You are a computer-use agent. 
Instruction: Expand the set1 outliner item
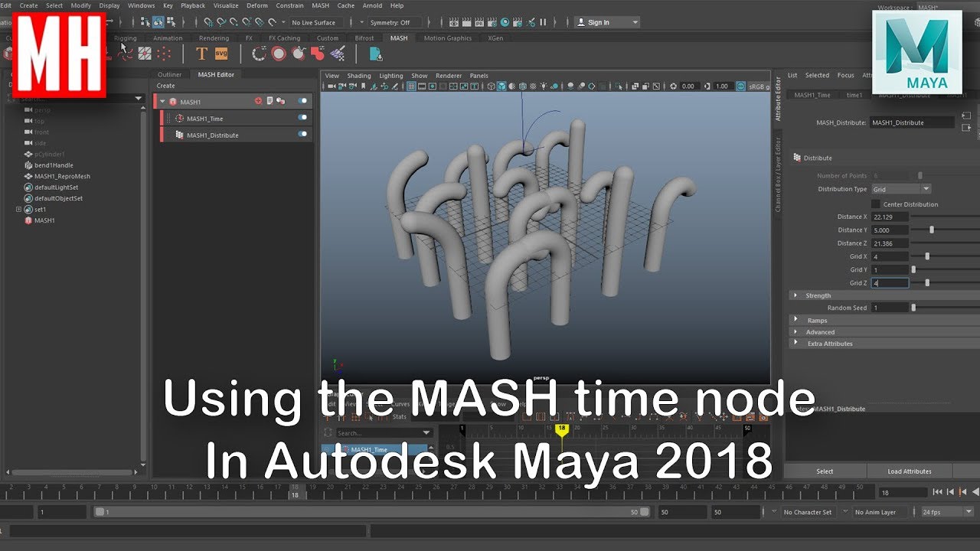(18, 209)
